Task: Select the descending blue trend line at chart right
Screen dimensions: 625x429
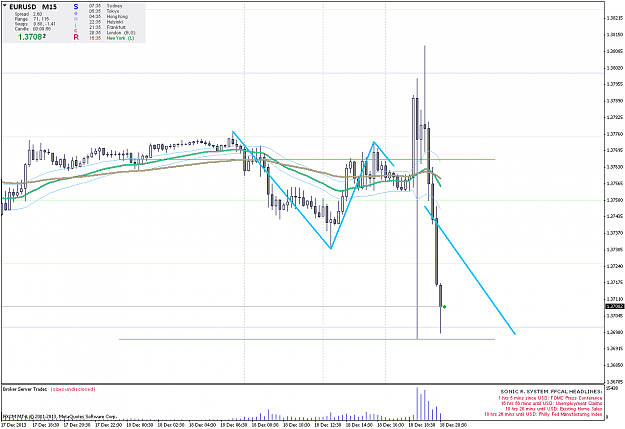Action: click(x=470, y=270)
